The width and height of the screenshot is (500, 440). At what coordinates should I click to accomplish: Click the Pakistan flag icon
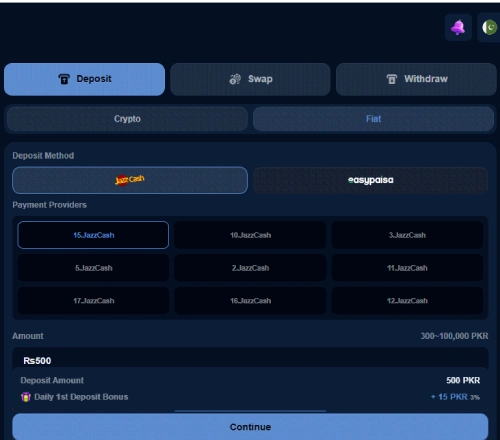tap(489, 27)
